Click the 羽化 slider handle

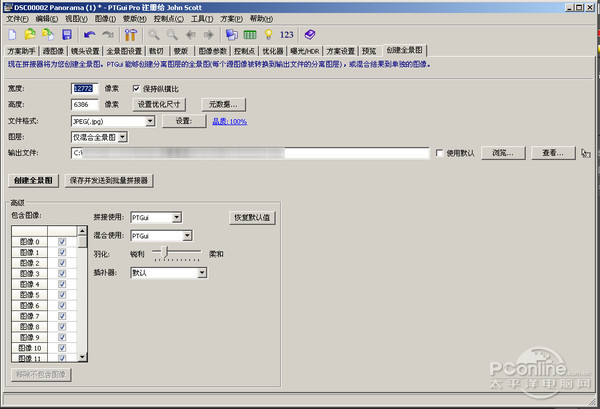[165, 252]
